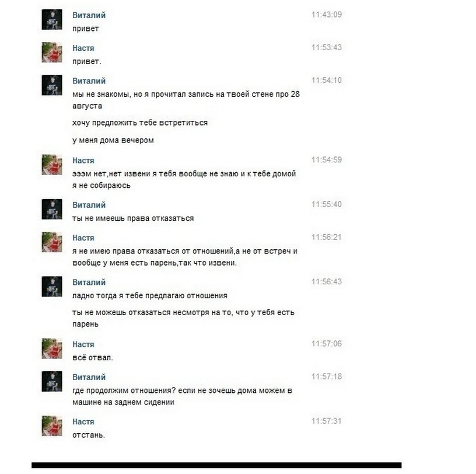Select the message 'ты не имеешь права отказаться'
Image resolution: width=476 pixels, height=474 pixels.
point(133,218)
